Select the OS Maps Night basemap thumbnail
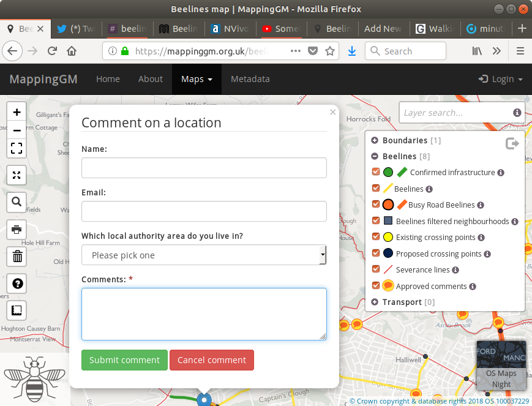 pyautogui.click(x=501, y=366)
